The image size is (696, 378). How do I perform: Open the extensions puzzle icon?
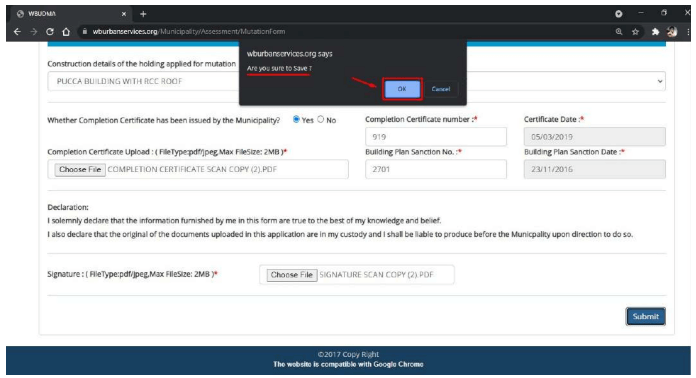coord(655,32)
